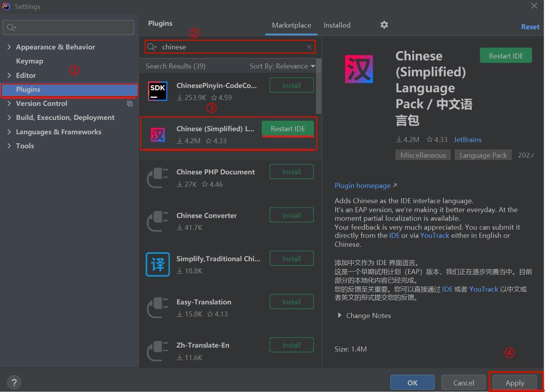The height and width of the screenshot is (392, 545).
Task: Click the Apply button
Action: coord(515,383)
